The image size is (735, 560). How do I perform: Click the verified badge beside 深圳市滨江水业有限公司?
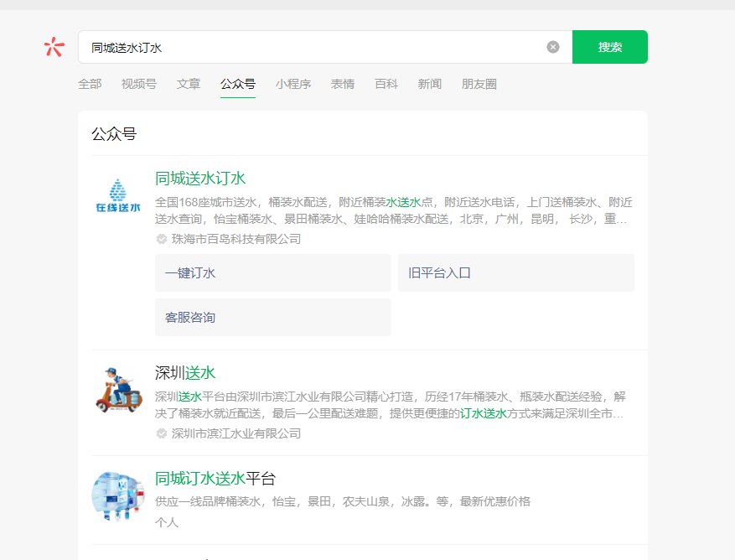point(161,434)
